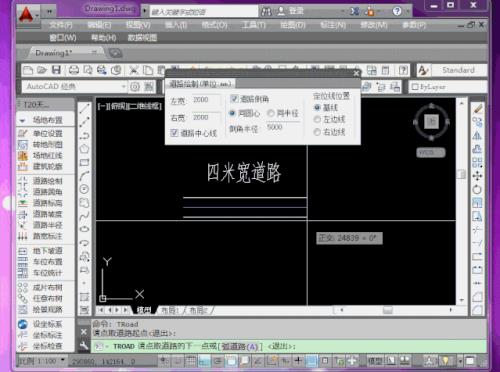Screen dimensions: 500x372
Task: Select the Rotate modify tool
Action: click(477, 189)
